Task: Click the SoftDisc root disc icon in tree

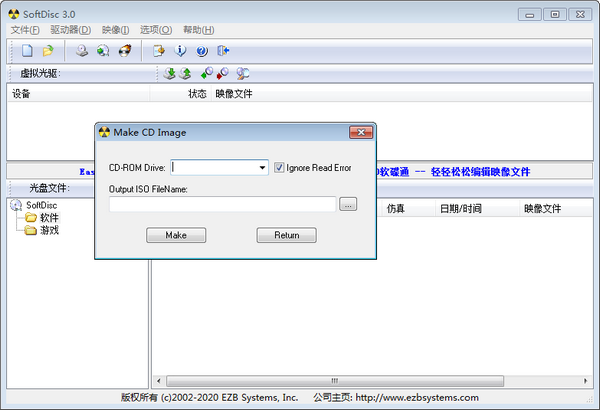Action: click(x=16, y=205)
